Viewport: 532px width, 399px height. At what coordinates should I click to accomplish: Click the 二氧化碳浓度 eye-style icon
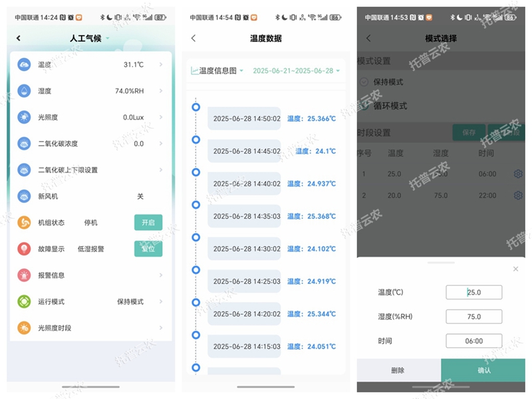pos(25,144)
